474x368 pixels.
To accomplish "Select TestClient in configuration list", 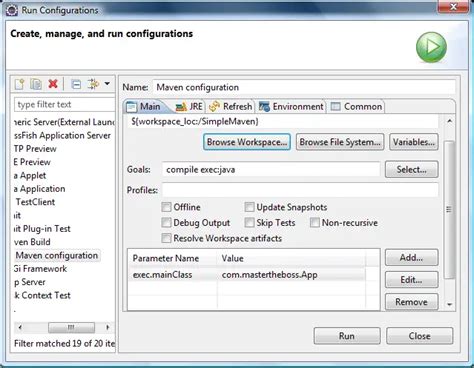I will (x=35, y=202).
